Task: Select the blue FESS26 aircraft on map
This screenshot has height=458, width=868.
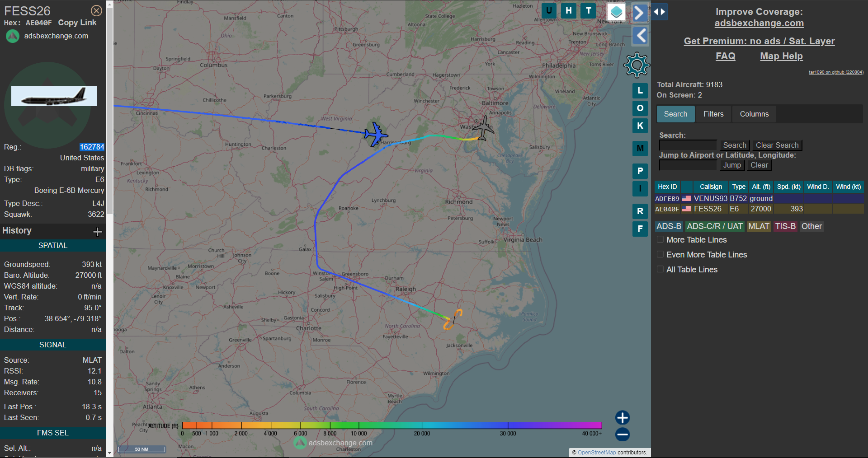Action: click(376, 134)
